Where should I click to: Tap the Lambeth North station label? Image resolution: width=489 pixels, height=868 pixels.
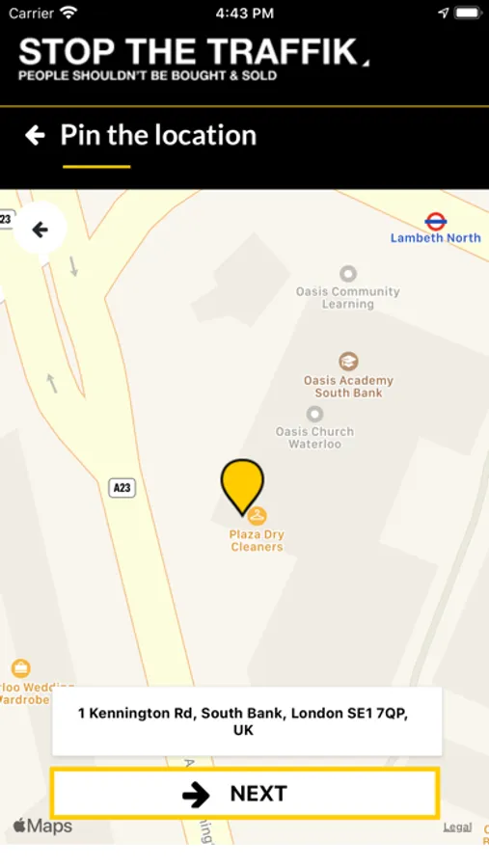[x=435, y=238]
